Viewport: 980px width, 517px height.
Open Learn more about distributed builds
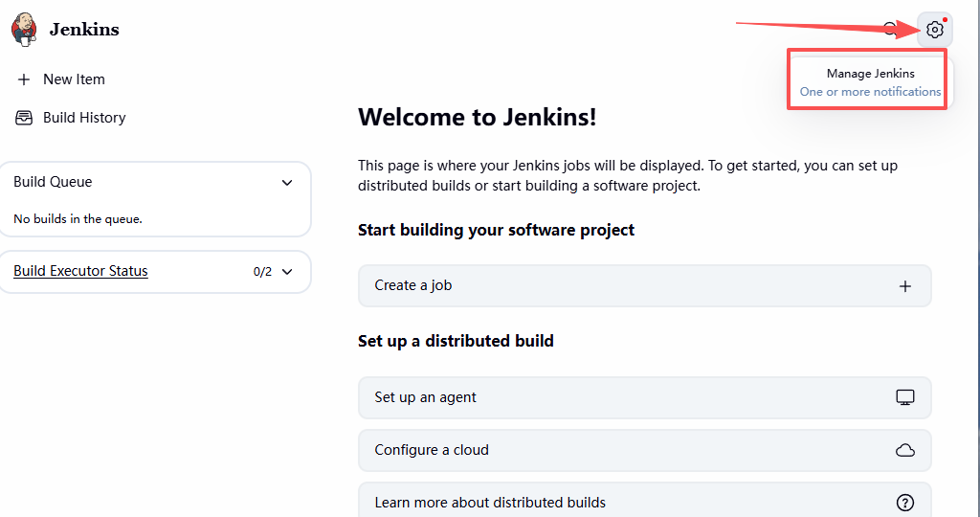click(x=644, y=500)
